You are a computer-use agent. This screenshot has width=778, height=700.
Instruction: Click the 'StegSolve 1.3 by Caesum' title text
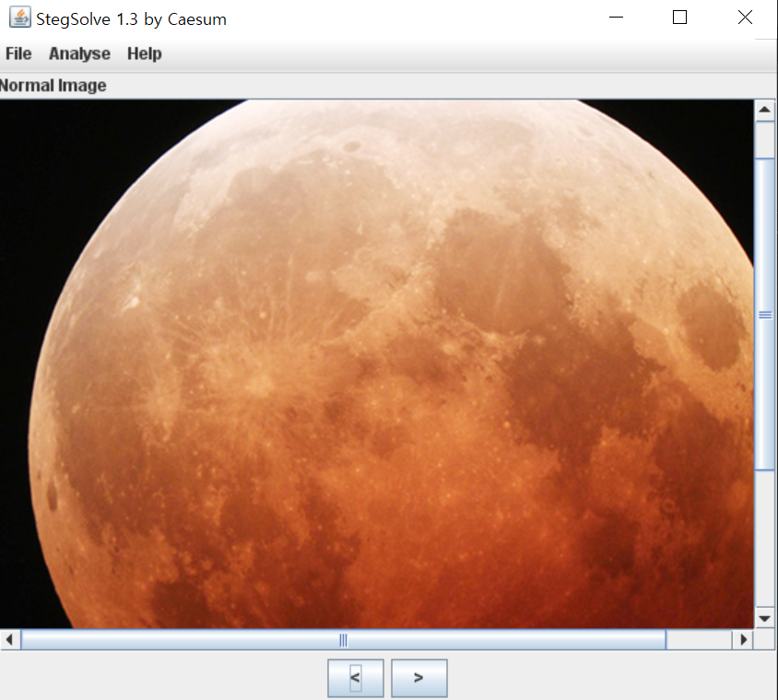coord(131,19)
